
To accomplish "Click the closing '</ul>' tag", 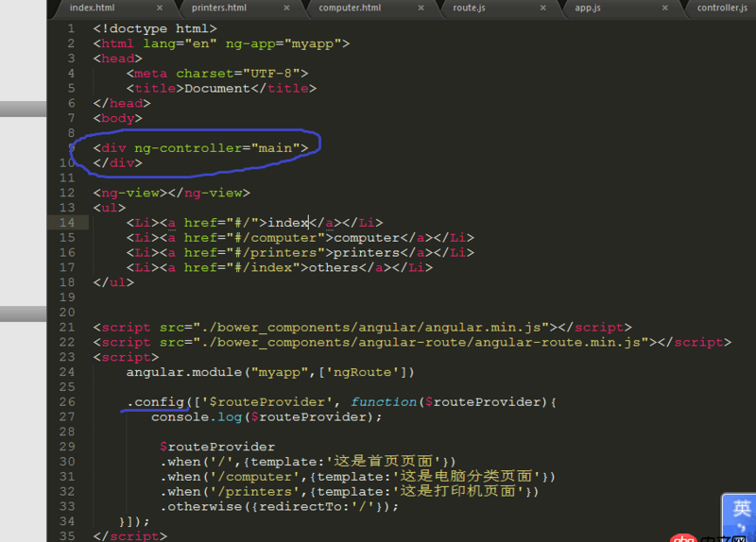I will click(113, 282).
